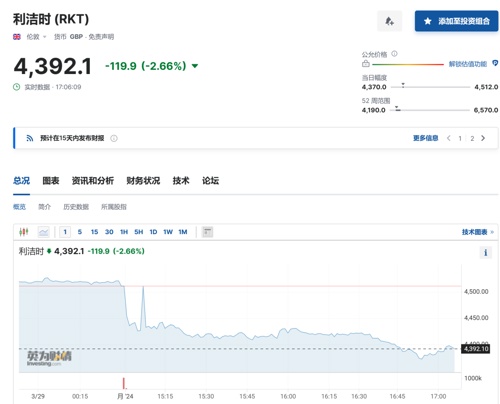Switch to the 资讯和分析 news tab
Viewport: 500px width, 404px height.
click(x=93, y=181)
